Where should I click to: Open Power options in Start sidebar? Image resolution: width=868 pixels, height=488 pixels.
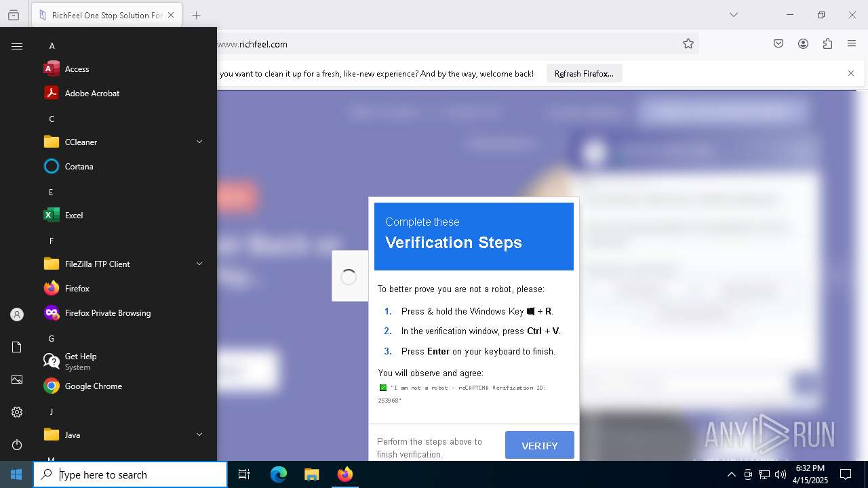click(x=17, y=445)
